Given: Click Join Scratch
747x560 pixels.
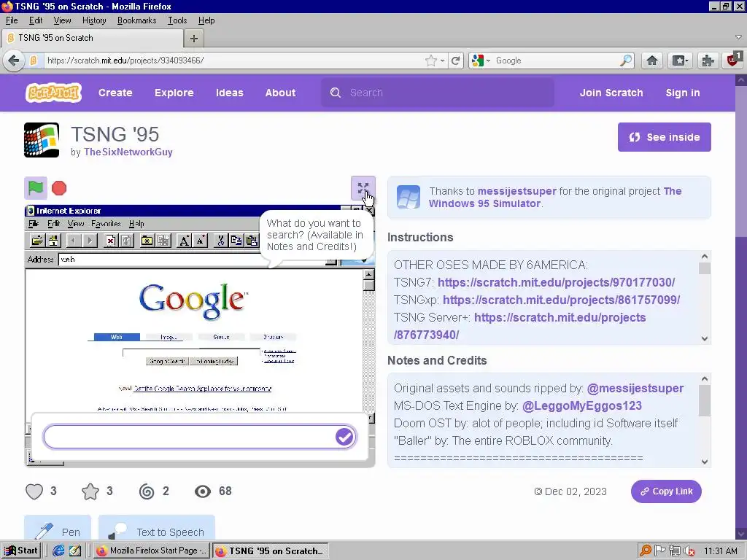Looking at the screenshot, I should coord(611,93).
